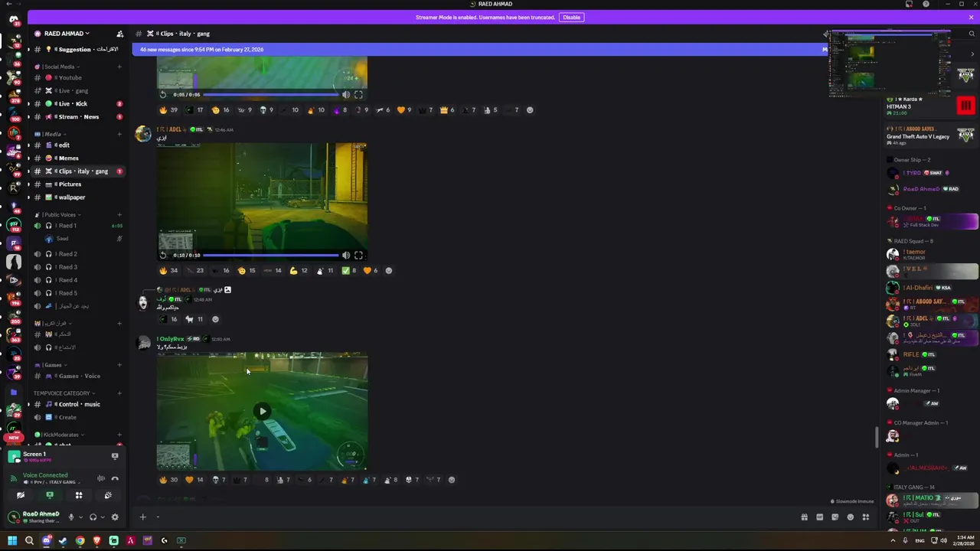Open the Stream · News channel
The width and height of the screenshot is (980, 551).
point(79,116)
